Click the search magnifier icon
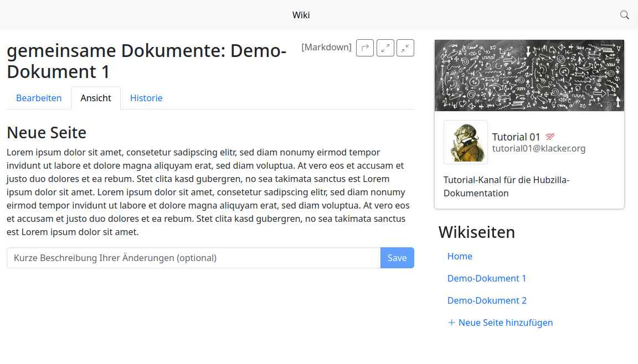The image size is (638, 364). (624, 15)
